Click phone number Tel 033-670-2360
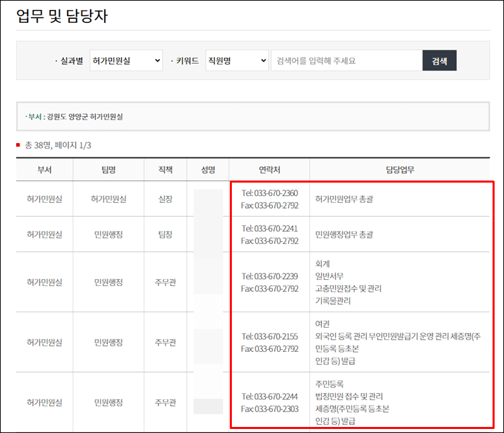The height and width of the screenshot is (433, 504). click(x=269, y=193)
